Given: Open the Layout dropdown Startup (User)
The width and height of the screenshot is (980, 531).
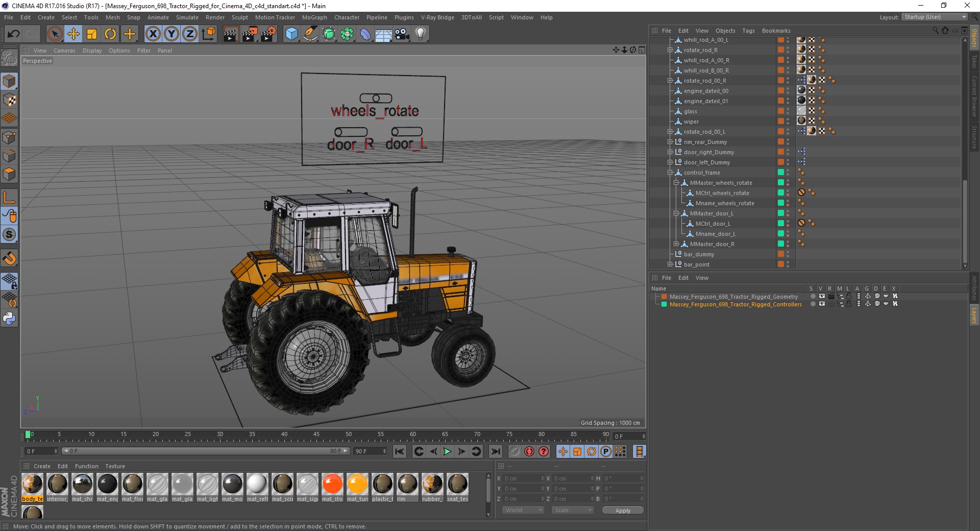Looking at the screenshot, I should pos(935,17).
